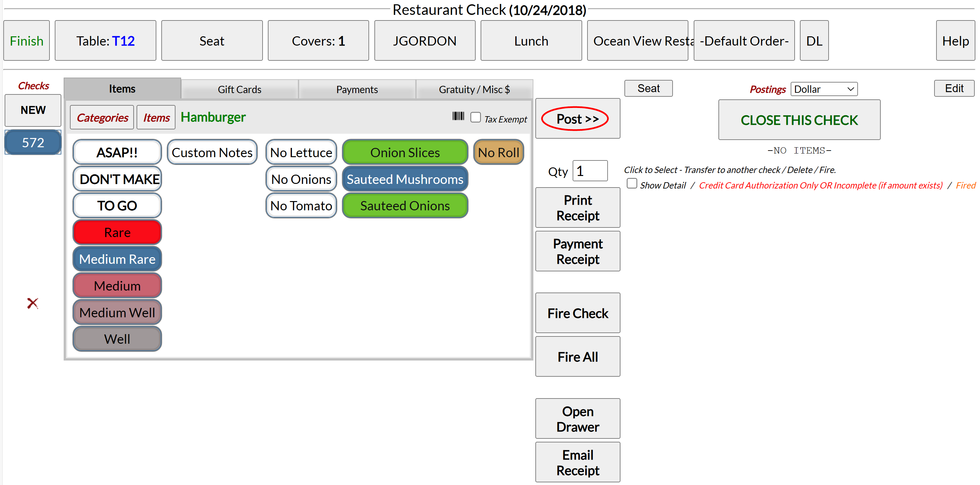Click the red X delete icon
This screenshot has height=485, width=980.
pos(33,303)
